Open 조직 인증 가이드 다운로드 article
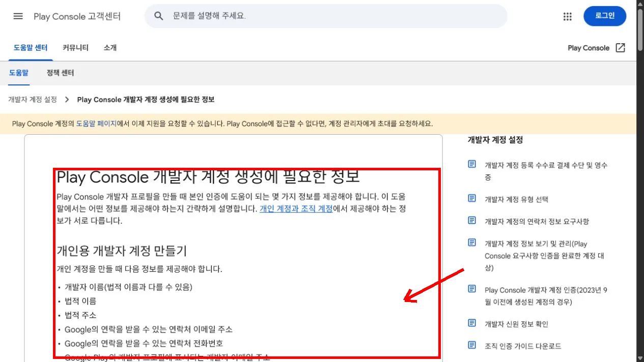 (523, 346)
